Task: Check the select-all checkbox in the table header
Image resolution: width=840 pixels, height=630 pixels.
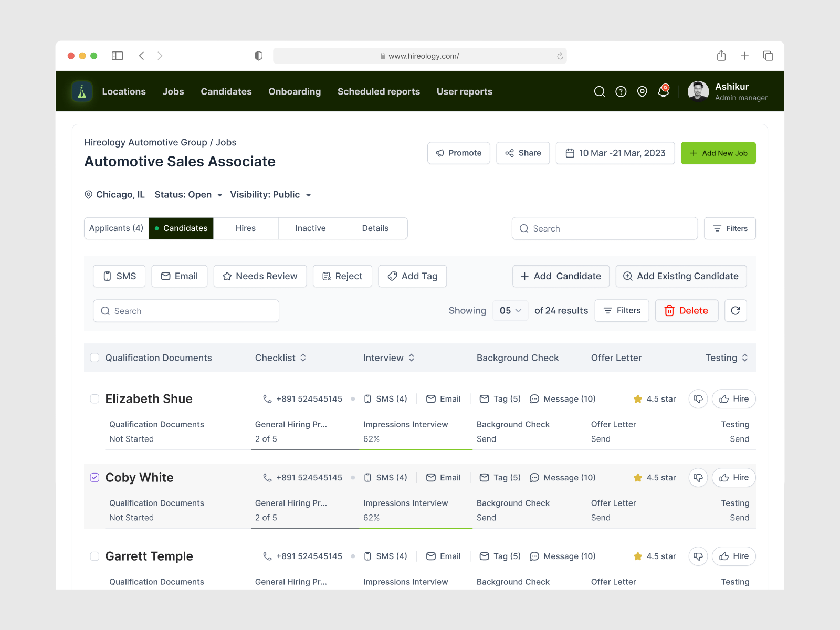Action: 94,358
